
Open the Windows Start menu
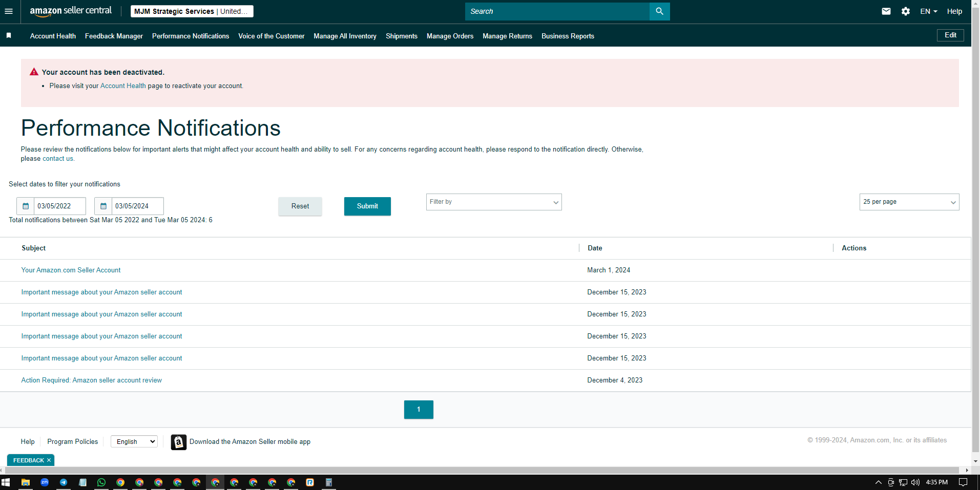6,482
